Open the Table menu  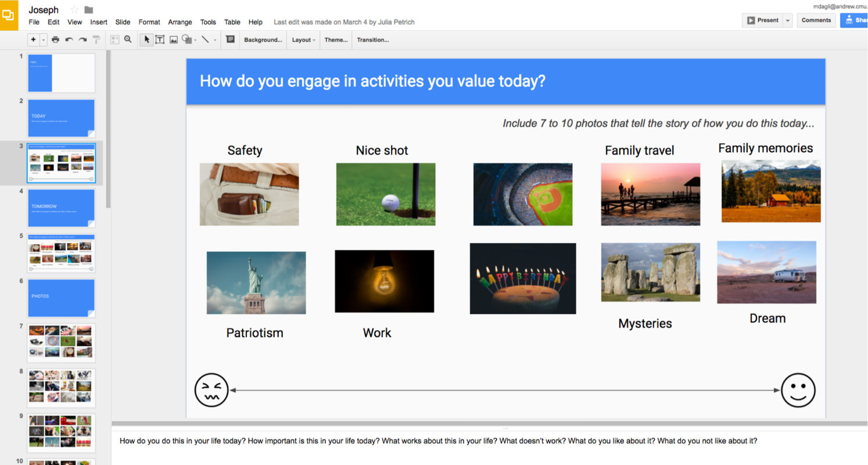(232, 22)
